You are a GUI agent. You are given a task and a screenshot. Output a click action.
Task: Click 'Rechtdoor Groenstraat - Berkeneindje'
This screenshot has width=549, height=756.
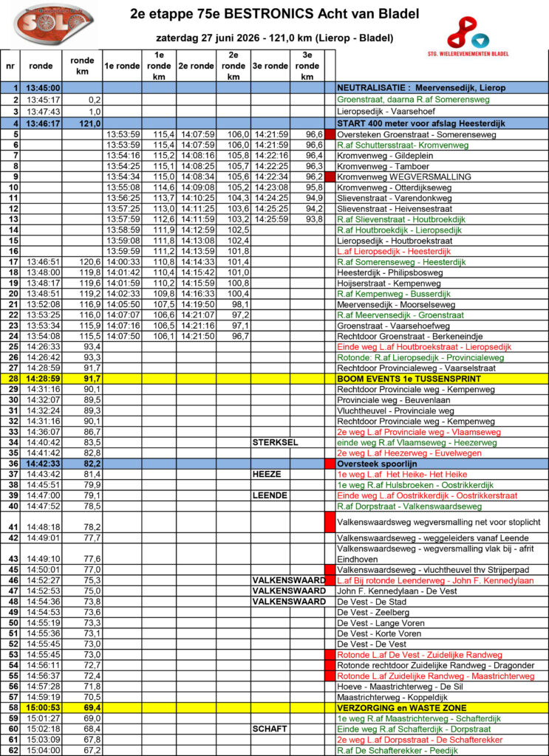[409, 337]
